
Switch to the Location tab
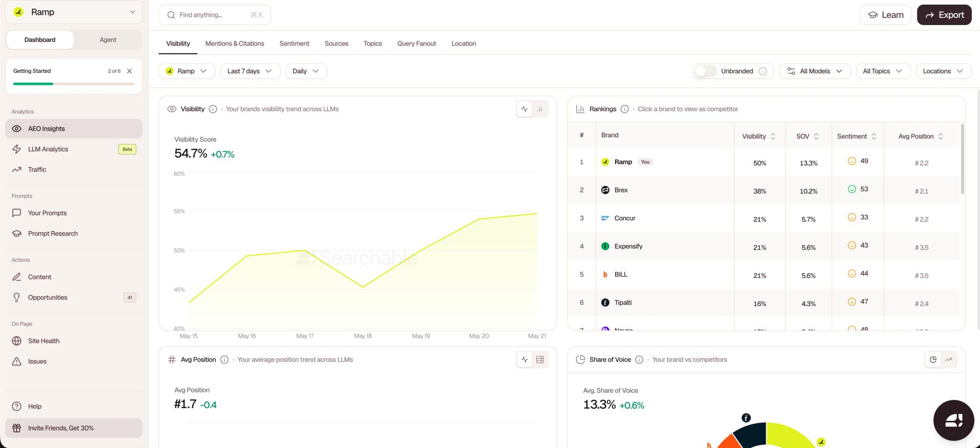(463, 43)
